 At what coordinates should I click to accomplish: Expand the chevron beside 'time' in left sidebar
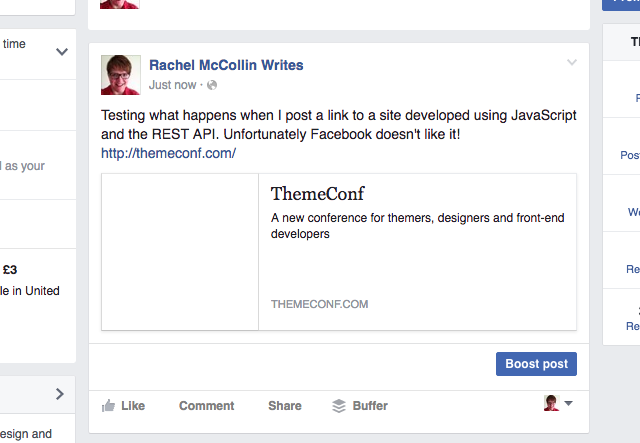[x=62, y=52]
